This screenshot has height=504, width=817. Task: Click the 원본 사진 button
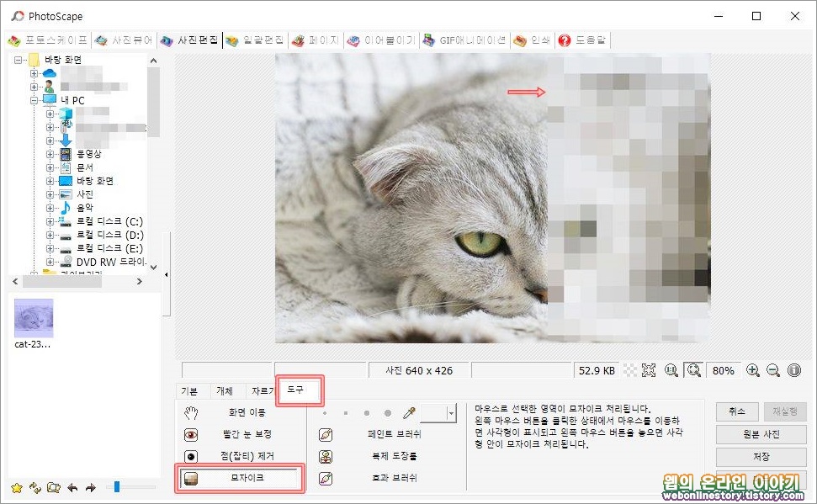point(761,434)
